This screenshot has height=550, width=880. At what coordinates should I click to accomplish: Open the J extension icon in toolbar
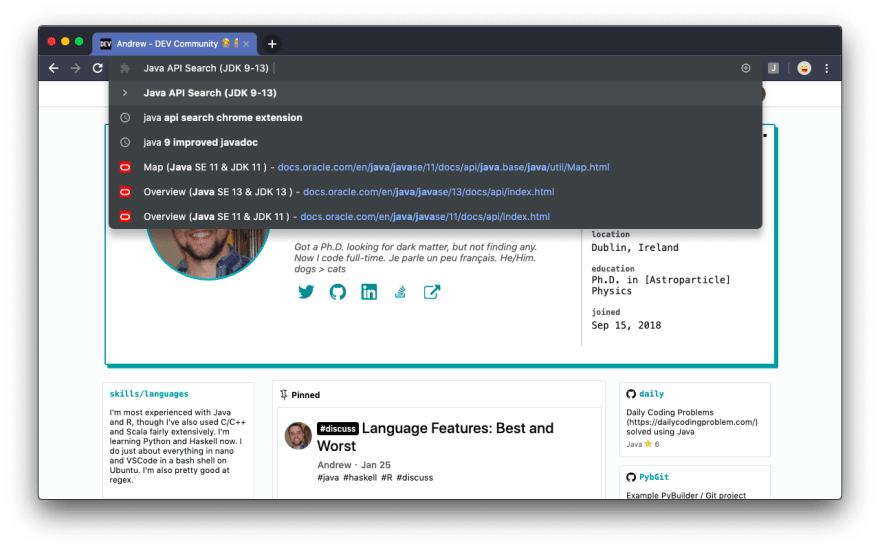click(x=773, y=68)
